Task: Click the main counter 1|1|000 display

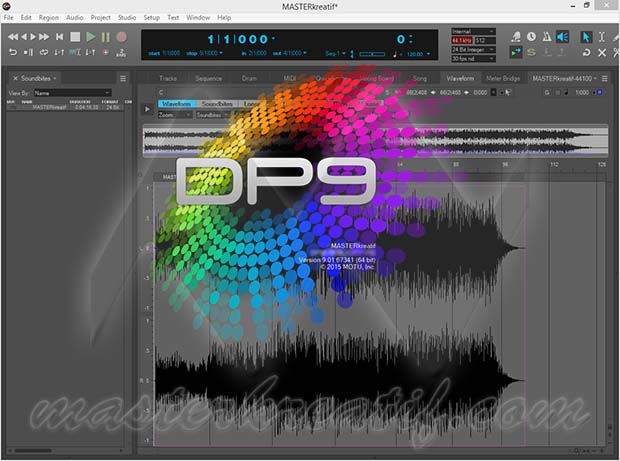Action: [238, 39]
